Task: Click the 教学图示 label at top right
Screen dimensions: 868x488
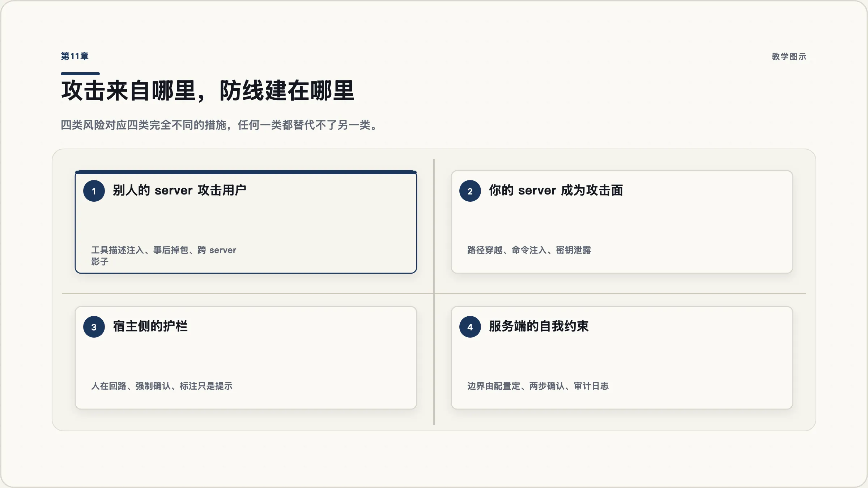Action: click(x=789, y=56)
